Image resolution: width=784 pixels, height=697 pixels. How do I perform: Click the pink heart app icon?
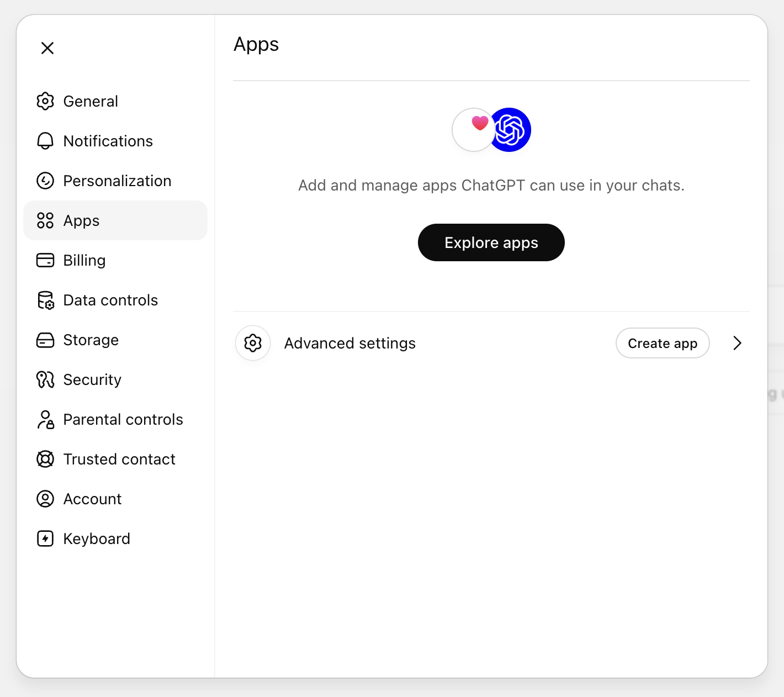click(x=473, y=130)
